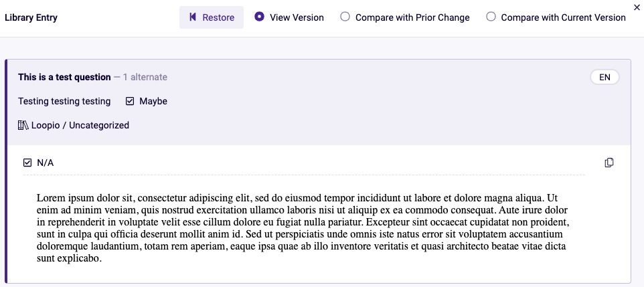Click the Restore button
Image resolution: width=644 pixels, height=287 pixels.
tap(212, 17)
